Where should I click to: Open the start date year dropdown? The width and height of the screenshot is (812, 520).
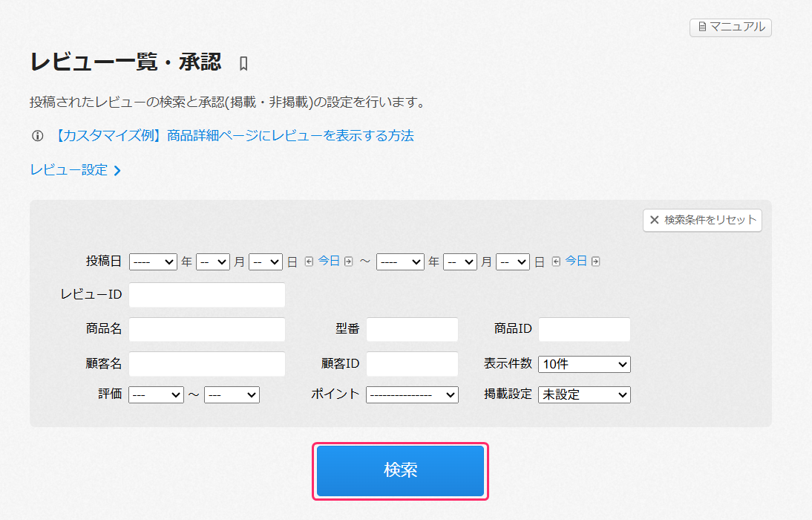153,261
